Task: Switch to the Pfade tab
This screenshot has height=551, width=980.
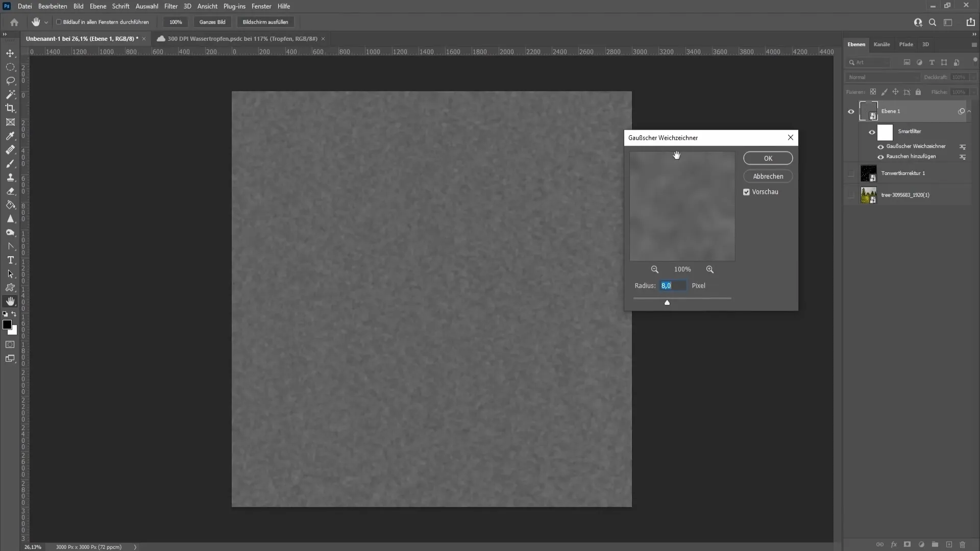Action: pyautogui.click(x=906, y=44)
